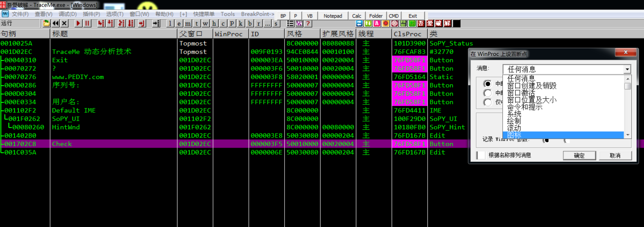644x227 pixels.
Task: Select the third radio button in dialog
Action: tap(488, 102)
